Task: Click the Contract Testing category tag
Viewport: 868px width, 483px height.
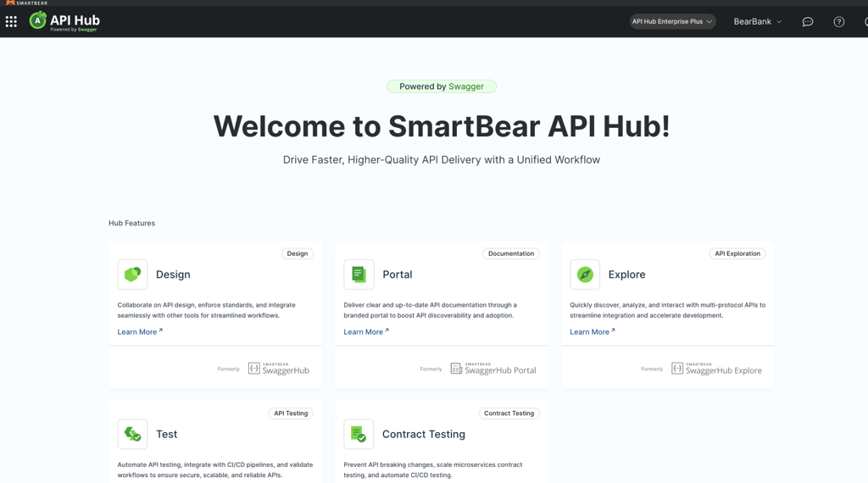Action: tap(509, 414)
